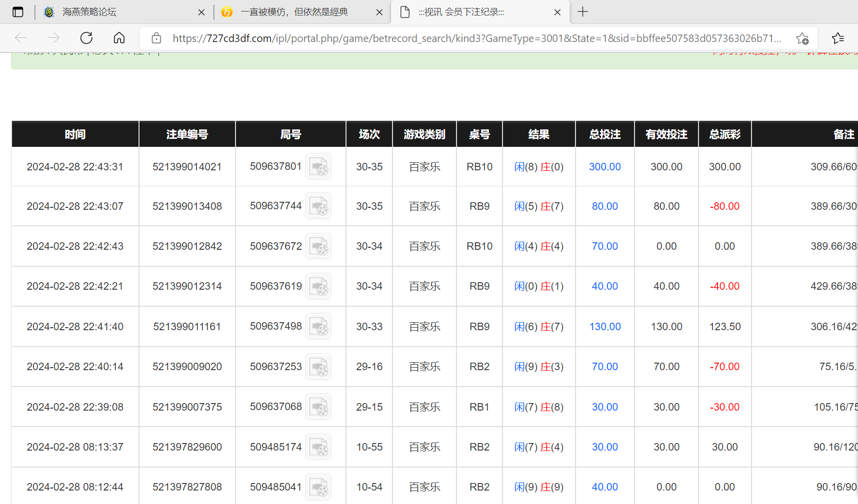858x504 pixels.
Task: Open a new browser tab
Action: point(583,12)
